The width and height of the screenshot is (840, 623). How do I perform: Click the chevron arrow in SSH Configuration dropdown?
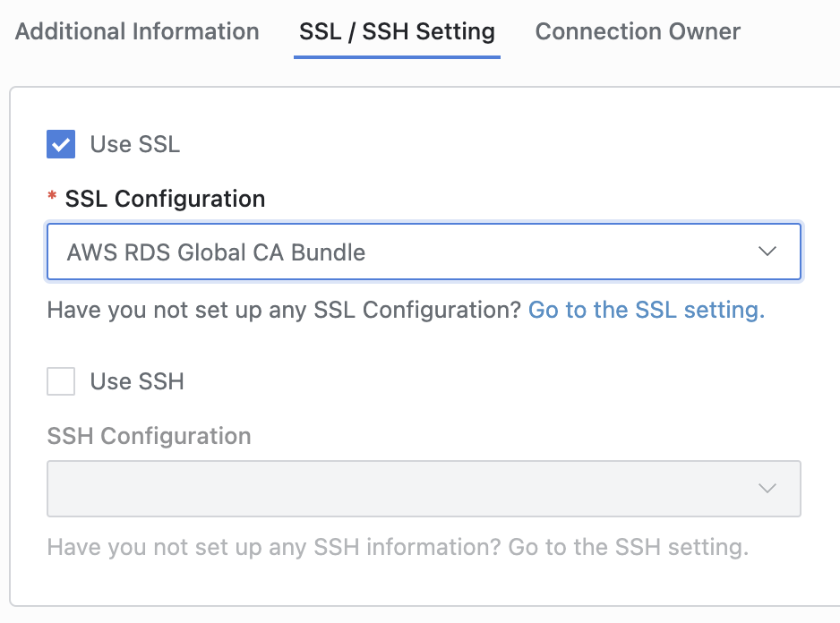[767, 488]
